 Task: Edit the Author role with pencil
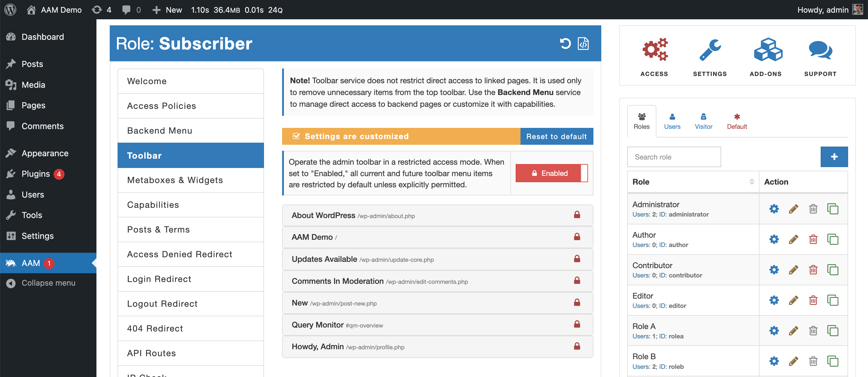click(793, 239)
